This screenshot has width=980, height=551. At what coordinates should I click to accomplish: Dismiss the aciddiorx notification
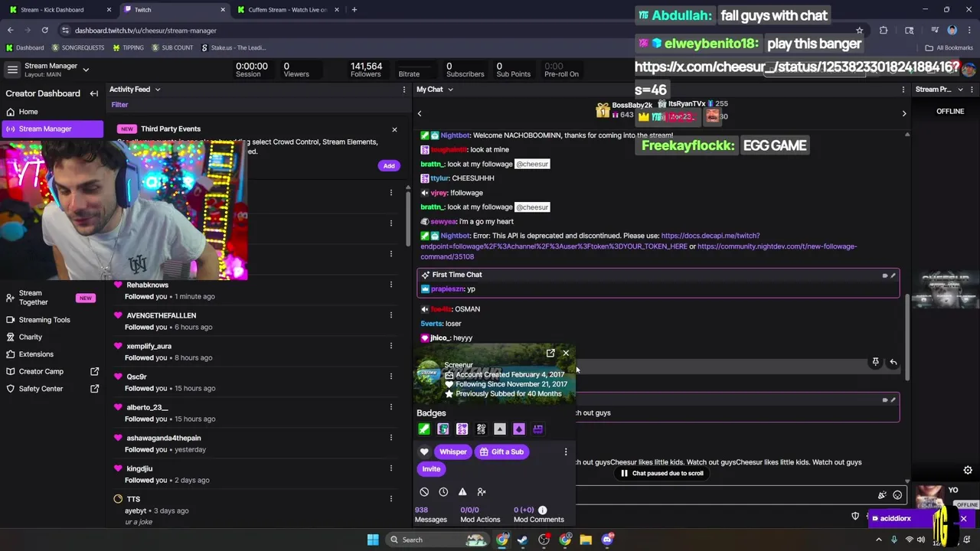963,519
